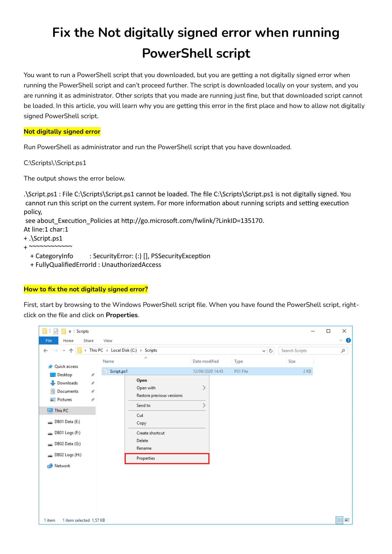Switch to the View ribbon tab

click(108, 341)
